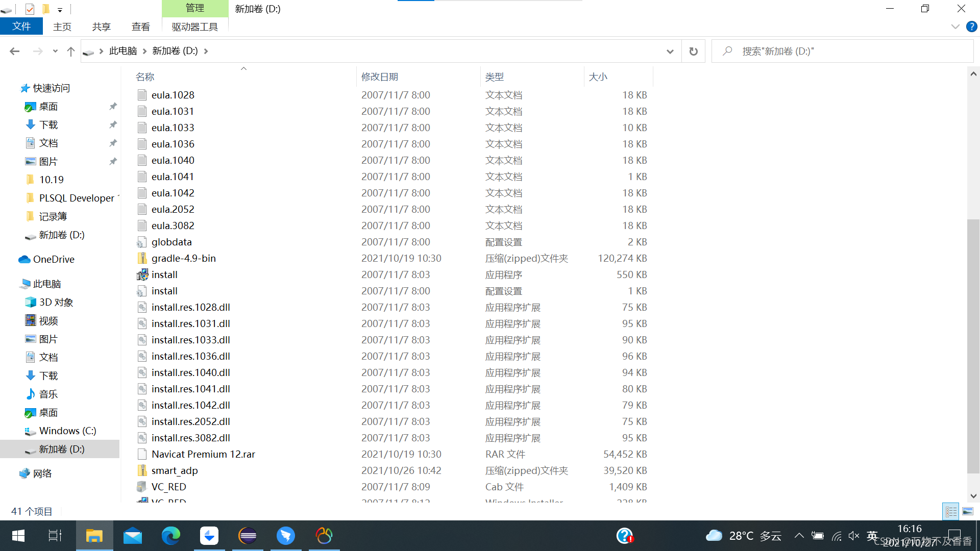The width and height of the screenshot is (980, 551).
Task: Open Microsoft Edge from the taskbar
Action: (171, 536)
